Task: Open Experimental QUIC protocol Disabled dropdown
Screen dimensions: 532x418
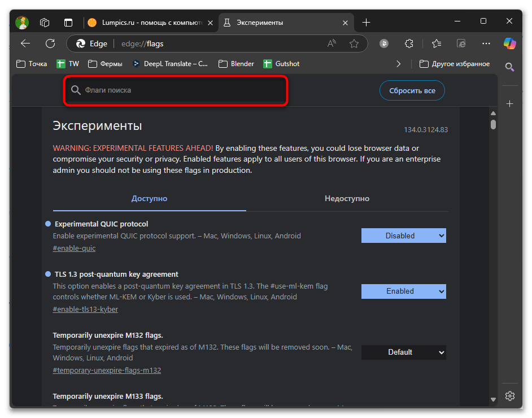Action: [403, 236]
